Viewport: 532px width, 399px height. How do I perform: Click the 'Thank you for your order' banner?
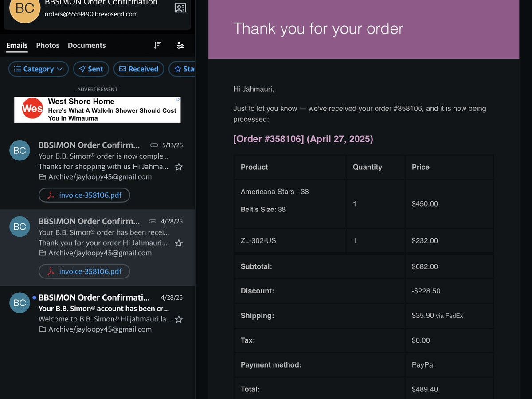point(364,29)
